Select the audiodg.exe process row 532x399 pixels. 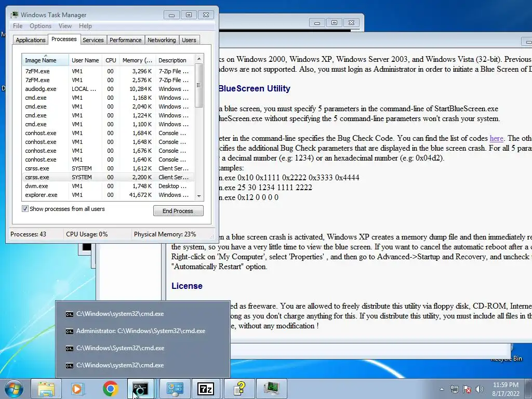pyautogui.click(x=108, y=89)
